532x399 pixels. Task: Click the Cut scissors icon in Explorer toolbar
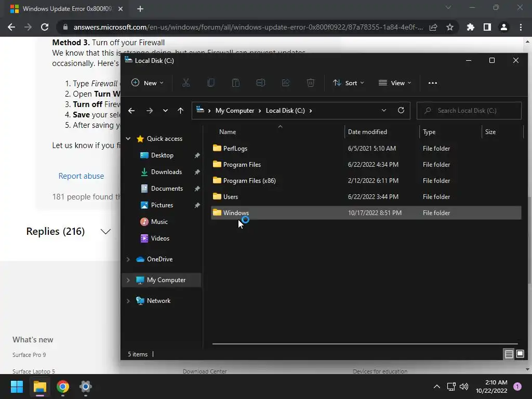click(186, 83)
